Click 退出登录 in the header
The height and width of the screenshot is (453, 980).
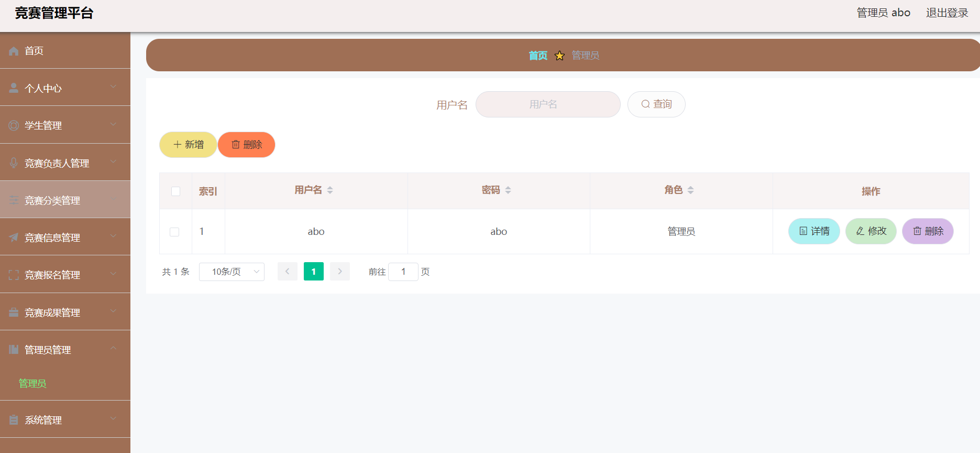click(947, 13)
